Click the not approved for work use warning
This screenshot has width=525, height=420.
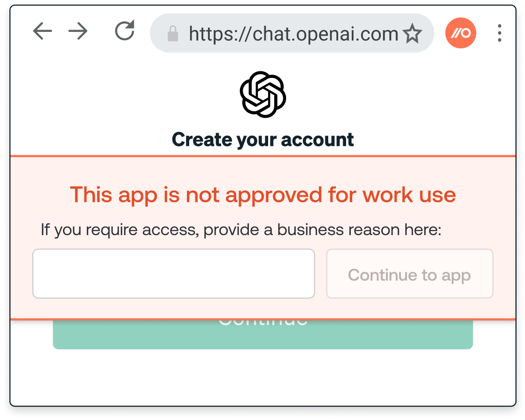[x=263, y=195]
